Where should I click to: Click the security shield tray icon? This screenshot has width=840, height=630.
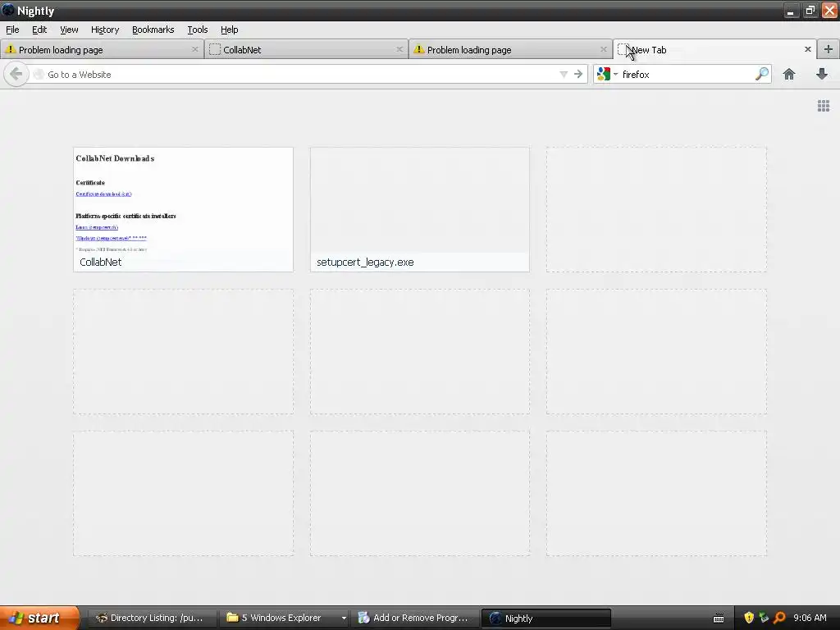[x=749, y=618]
